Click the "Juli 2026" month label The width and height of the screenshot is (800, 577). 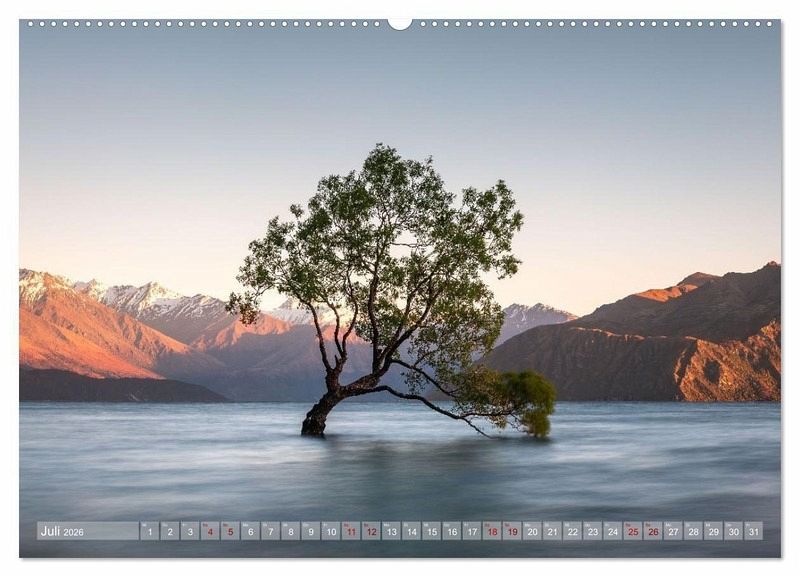tap(62, 532)
